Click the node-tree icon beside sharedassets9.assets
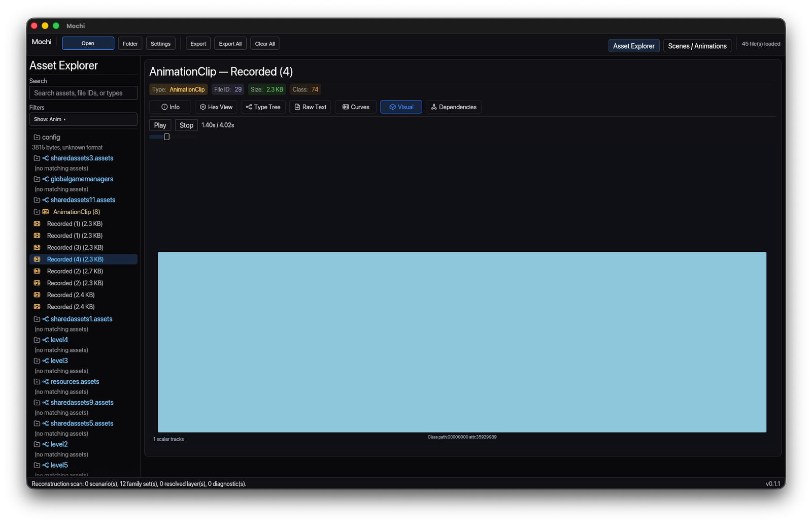Image resolution: width=812 pixels, height=524 pixels. [x=46, y=402]
